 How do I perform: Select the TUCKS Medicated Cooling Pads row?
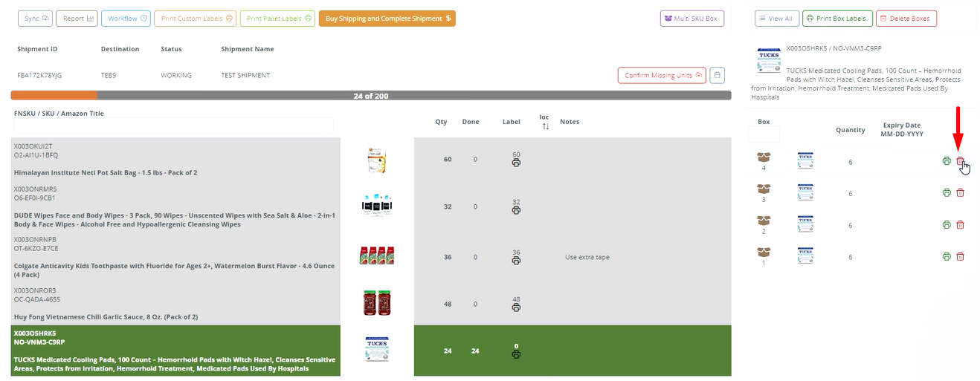(175, 351)
